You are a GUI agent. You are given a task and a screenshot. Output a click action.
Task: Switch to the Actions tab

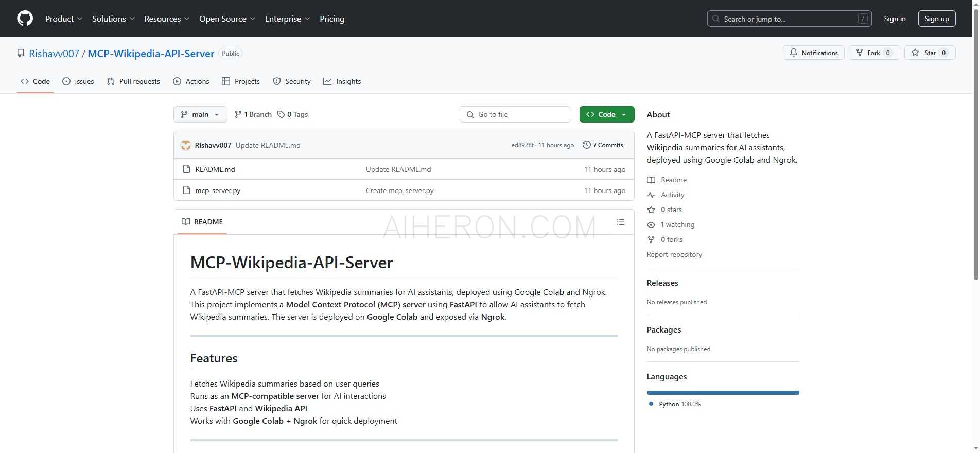(x=191, y=81)
